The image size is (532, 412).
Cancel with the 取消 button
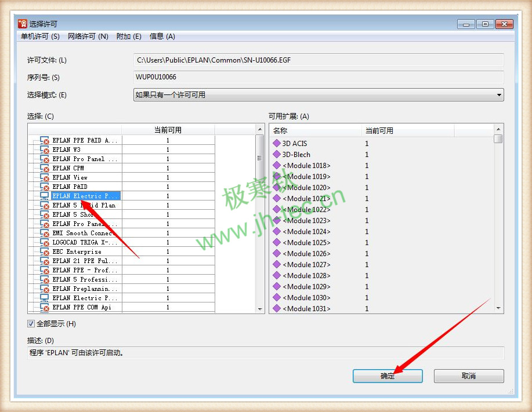pyautogui.click(x=469, y=375)
